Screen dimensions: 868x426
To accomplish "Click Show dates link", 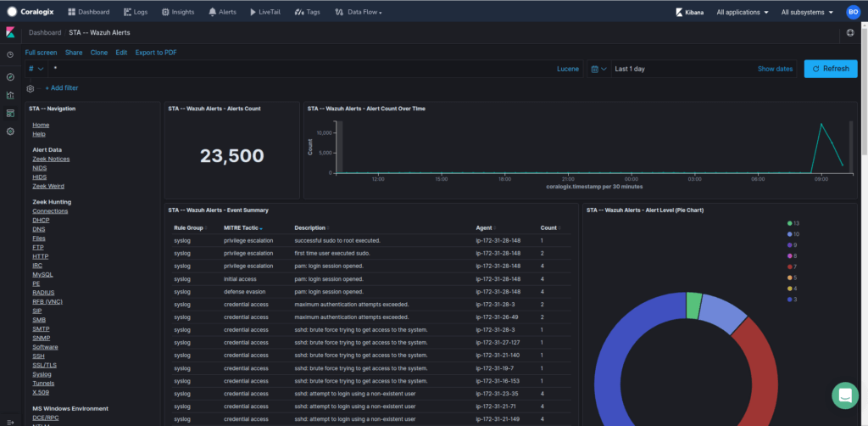I will point(775,69).
